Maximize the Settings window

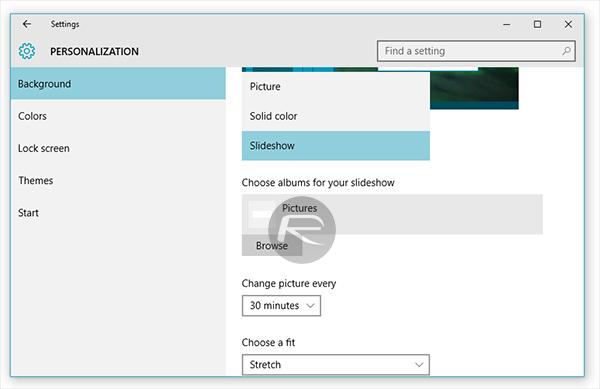point(537,24)
